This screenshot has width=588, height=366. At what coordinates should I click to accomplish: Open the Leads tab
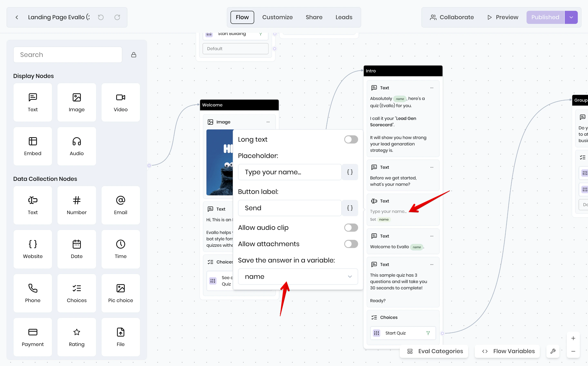(x=344, y=17)
